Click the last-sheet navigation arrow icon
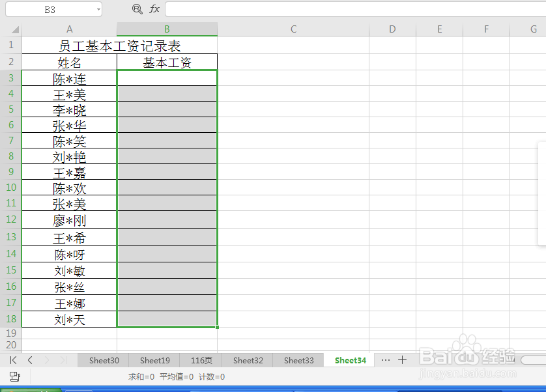The width and height of the screenshot is (546, 392). coord(63,359)
